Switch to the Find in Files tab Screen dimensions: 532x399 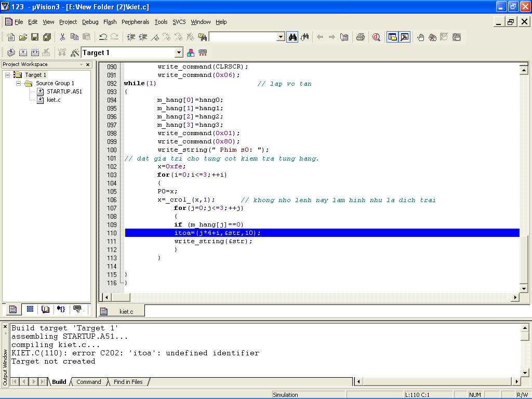coord(128,382)
